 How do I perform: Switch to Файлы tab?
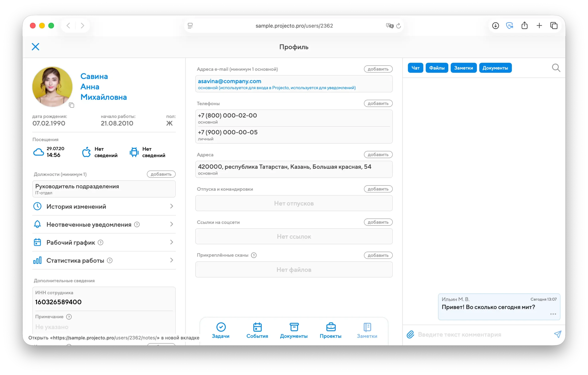click(437, 68)
